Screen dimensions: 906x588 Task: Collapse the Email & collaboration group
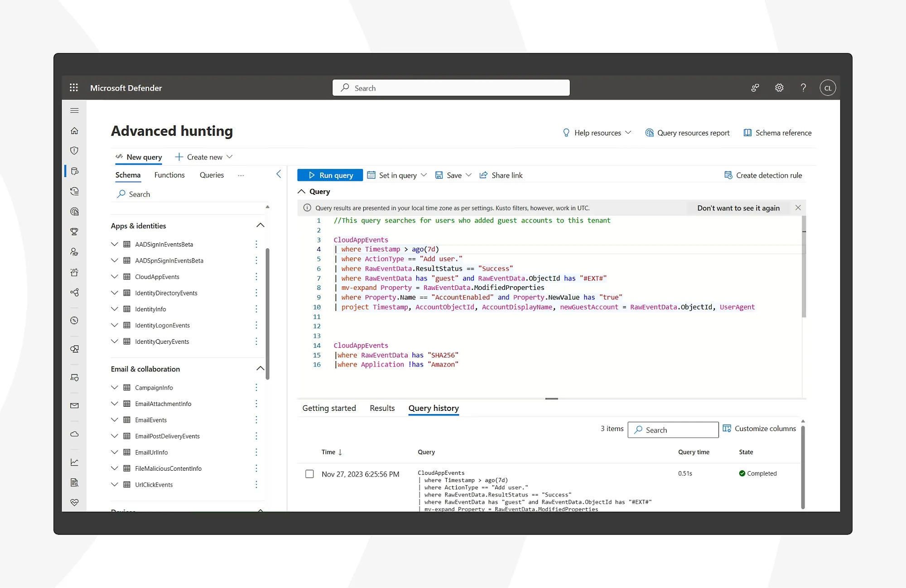[x=260, y=369]
